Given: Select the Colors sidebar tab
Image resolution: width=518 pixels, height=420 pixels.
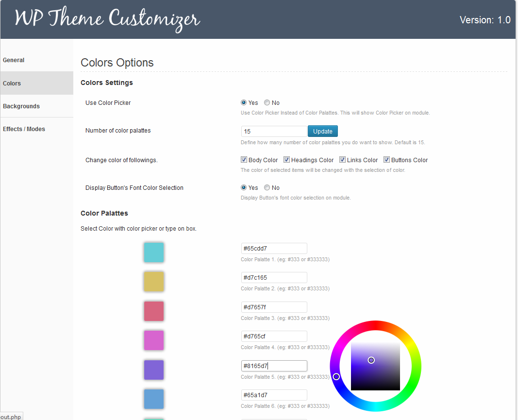Looking at the screenshot, I should click(x=37, y=84).
